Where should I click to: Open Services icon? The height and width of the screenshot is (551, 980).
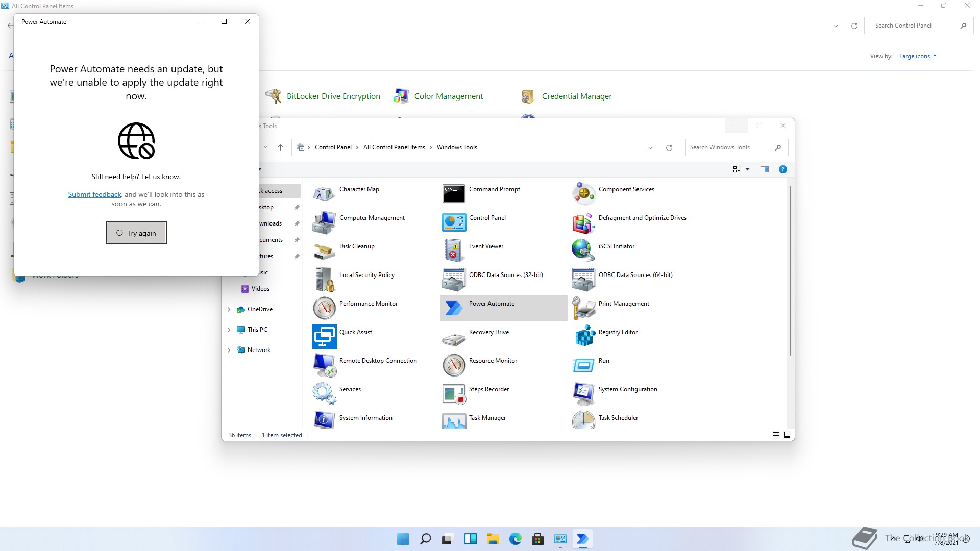click(324, 394)
